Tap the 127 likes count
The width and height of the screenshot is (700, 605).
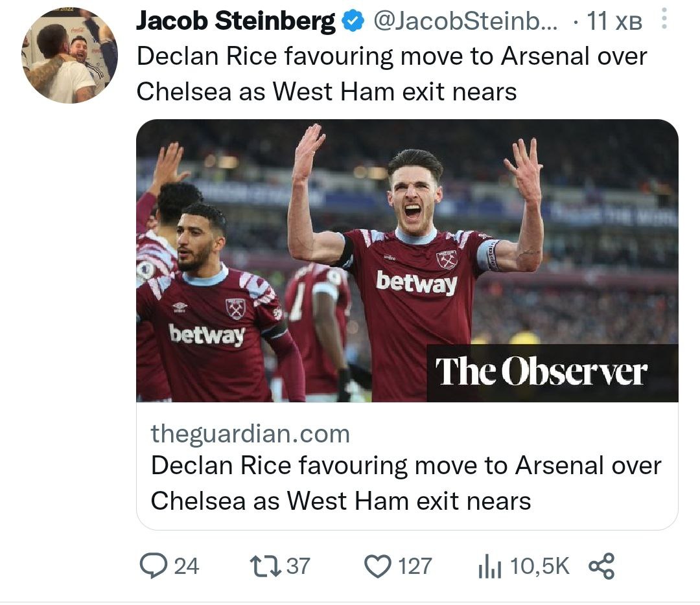pyautogui.click(x=415, y=567)
